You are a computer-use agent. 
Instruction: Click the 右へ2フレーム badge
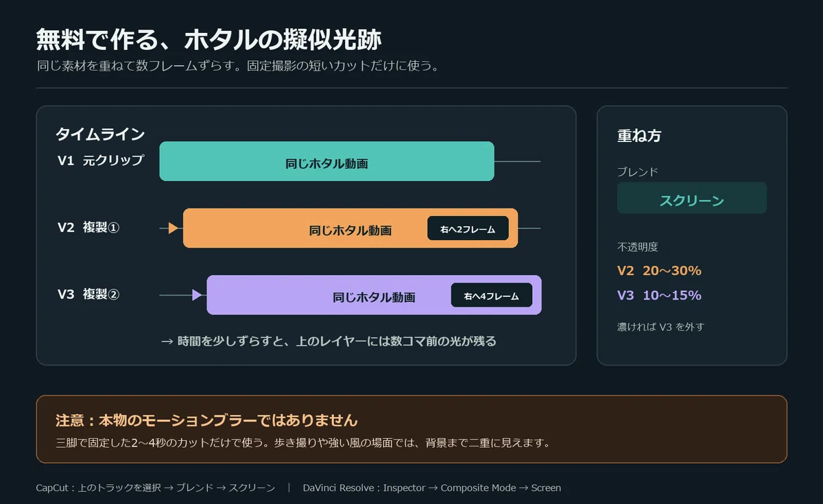coord(468,228)
